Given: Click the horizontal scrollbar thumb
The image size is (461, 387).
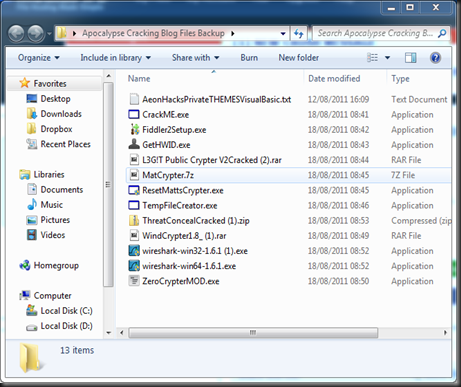Looking at the screenshot, I should (x=253, y=332).
